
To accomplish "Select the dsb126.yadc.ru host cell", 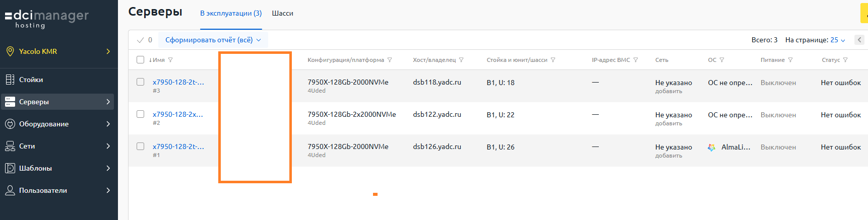I will click(x=437, y=146).
